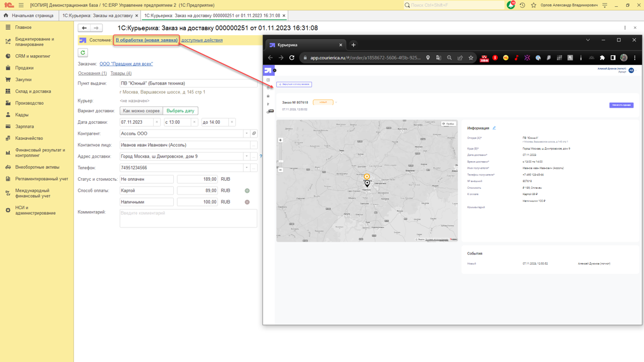Click the green refresh icon button

tap(83, 52)
